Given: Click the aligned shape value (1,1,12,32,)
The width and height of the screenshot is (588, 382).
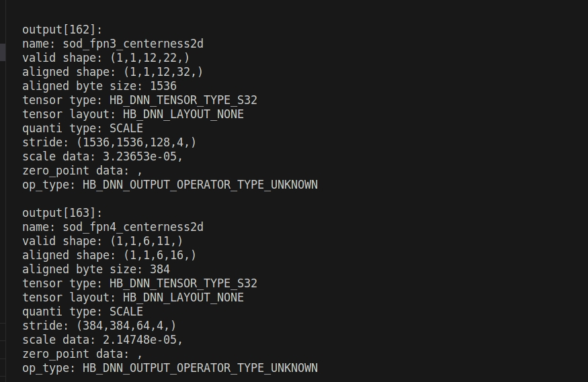Looking at the screenshot, I should [163, 72].
